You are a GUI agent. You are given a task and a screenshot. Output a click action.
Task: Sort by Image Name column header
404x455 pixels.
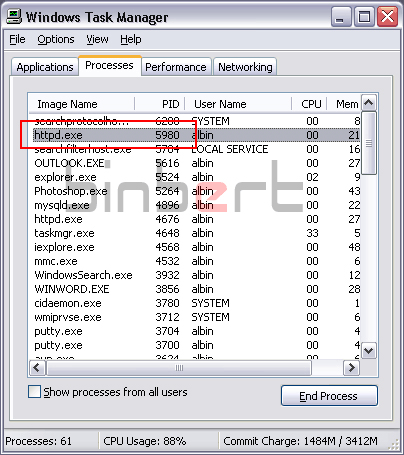coord(82,104)
